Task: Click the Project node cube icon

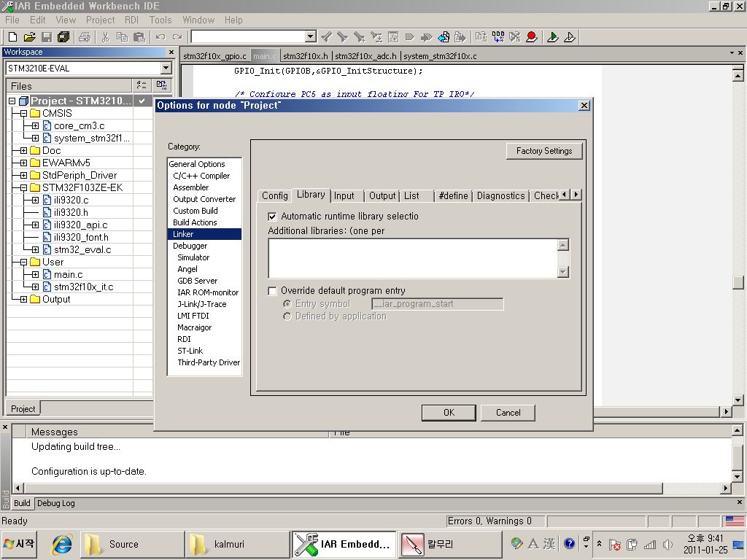Action: coord(24,101)
